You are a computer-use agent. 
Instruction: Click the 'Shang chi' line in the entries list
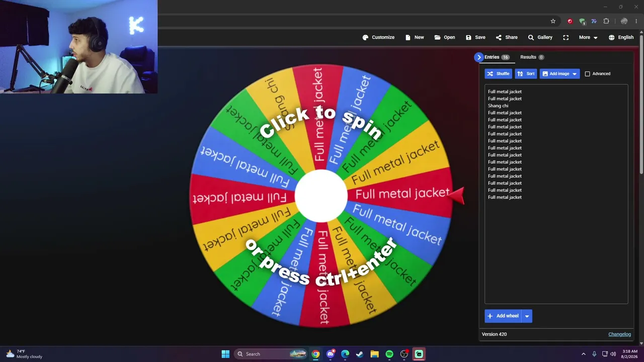(498, 106)
